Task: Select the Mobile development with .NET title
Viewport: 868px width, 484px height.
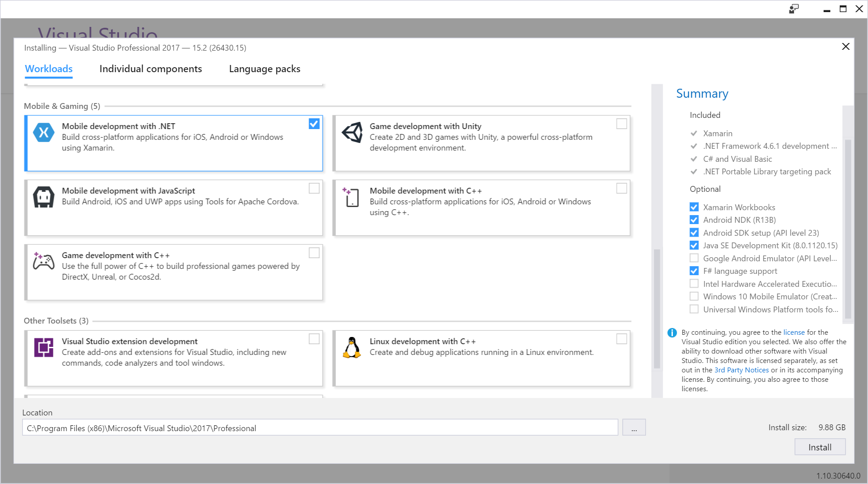Action: [x=118, y=126]
